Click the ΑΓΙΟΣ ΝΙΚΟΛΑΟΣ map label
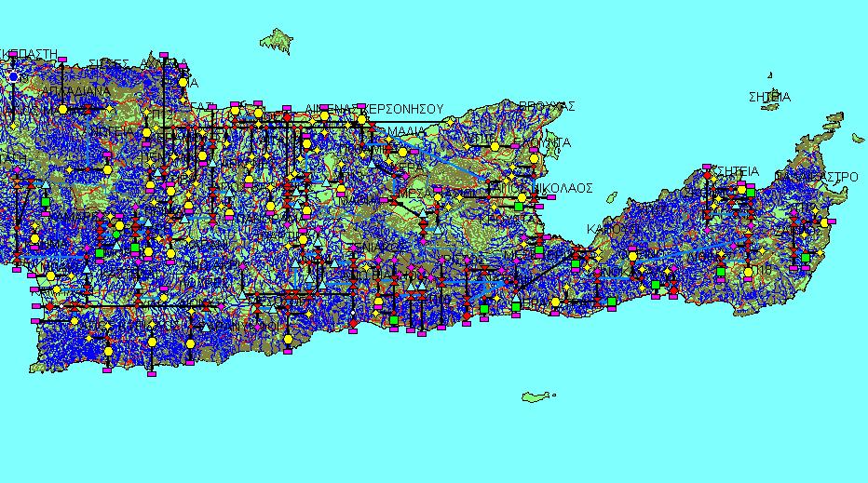The image size is (868, 483). [542, 188]
